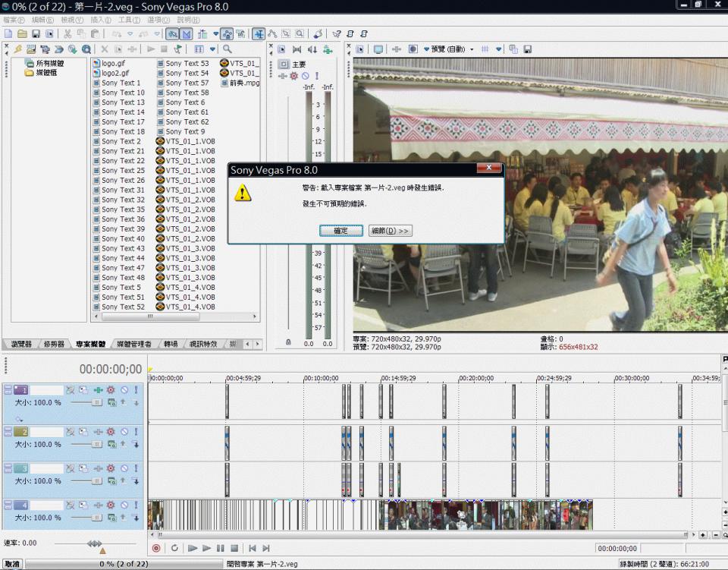Click the Undo toolbar icon
Viewport: 728px width, 570px height.
[115, 34]
